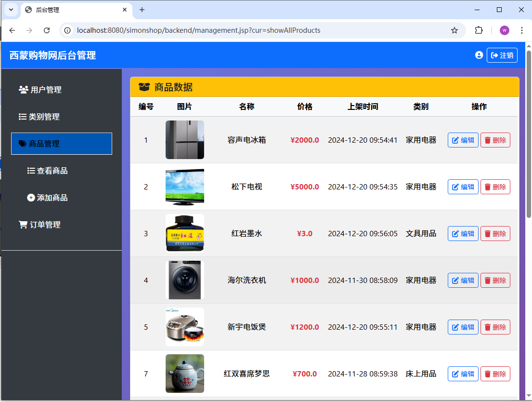This screenshot has width=532, height=402.
Task: Click the 文具用品 category cell
Action: [x=421, y=233]
